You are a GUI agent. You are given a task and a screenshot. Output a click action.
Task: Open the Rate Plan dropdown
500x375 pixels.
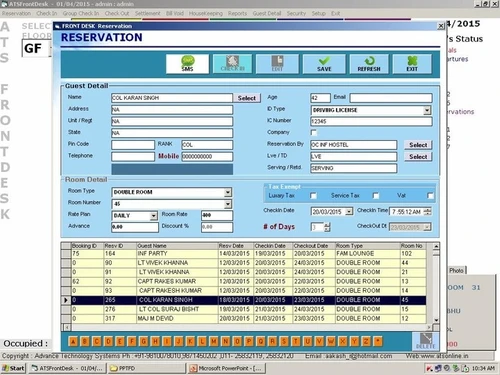click(x=153, y=216)
